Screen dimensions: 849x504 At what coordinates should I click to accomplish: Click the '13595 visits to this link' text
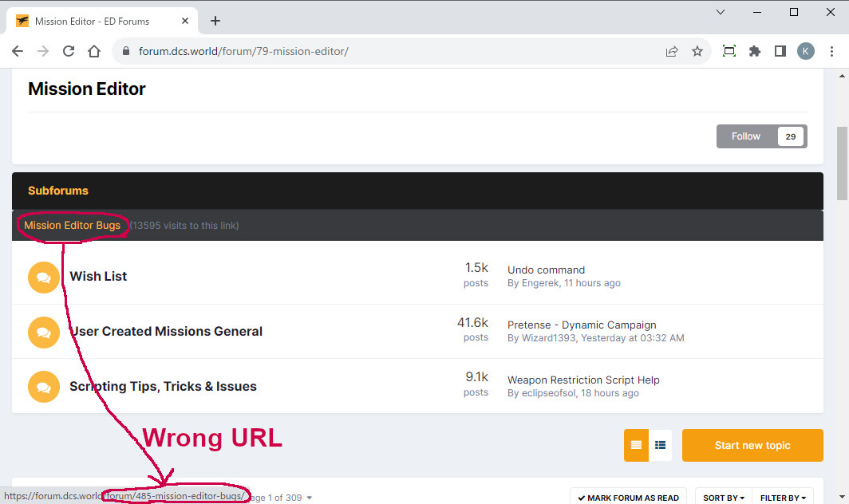(184, 225)
